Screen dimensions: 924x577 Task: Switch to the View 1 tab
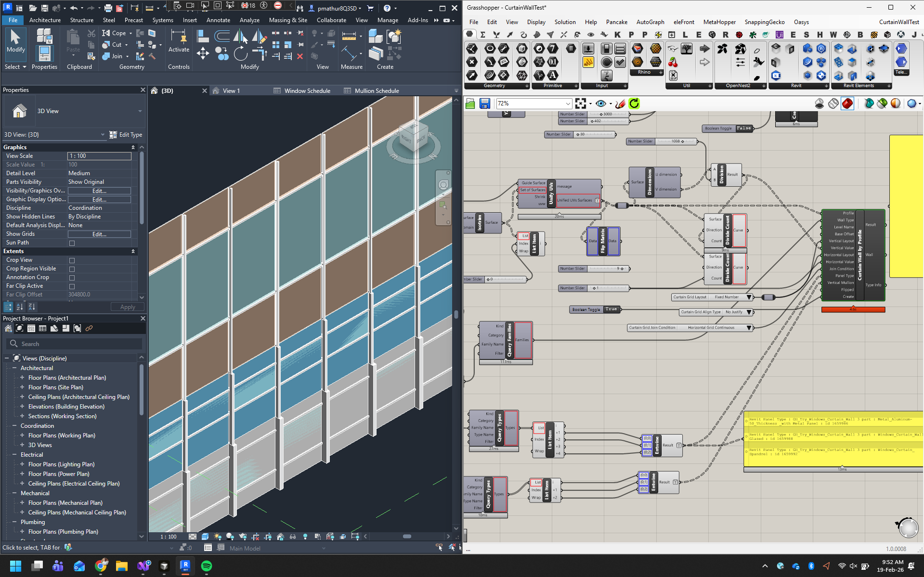[231, 90]
